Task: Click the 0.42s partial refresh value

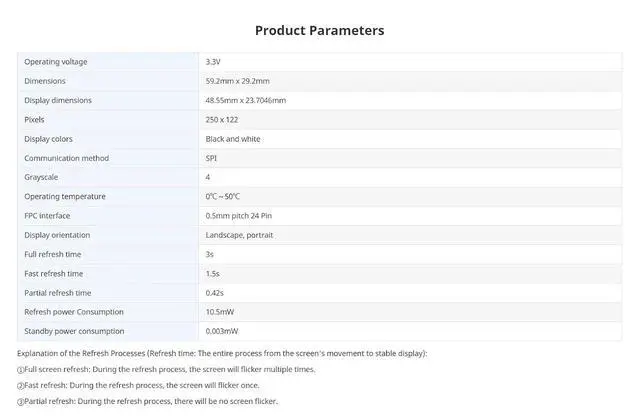Action: click(215, 293)
